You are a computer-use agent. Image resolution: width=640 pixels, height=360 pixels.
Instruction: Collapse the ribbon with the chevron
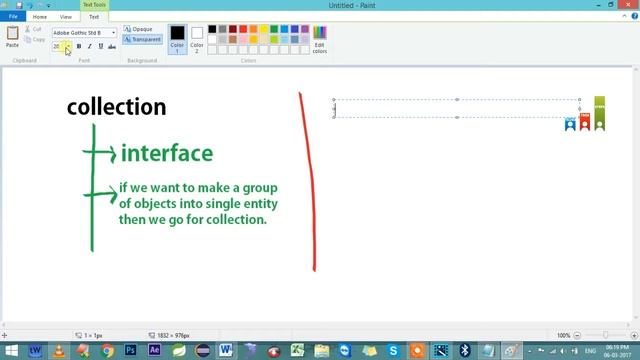pyautogui.click(x=624, y=16)
